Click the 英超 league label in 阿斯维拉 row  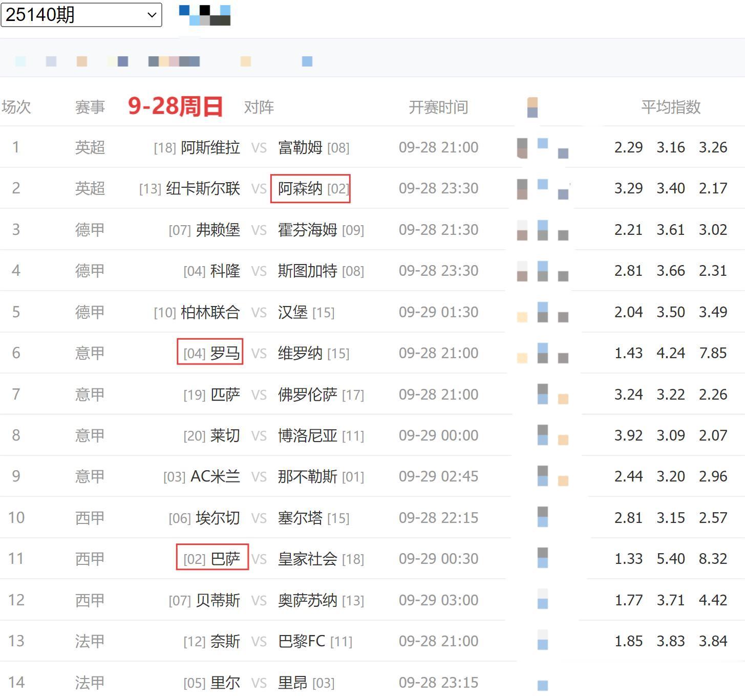tap(90, 147)
